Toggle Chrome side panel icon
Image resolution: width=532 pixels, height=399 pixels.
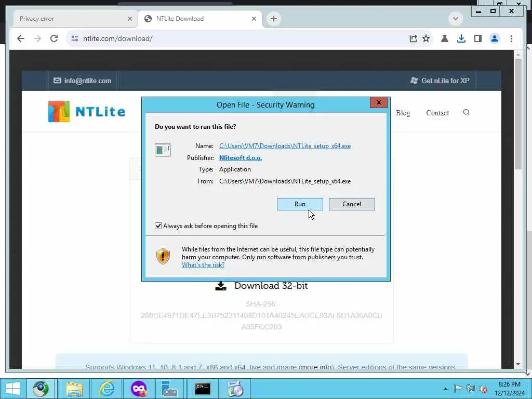point(478,38)
